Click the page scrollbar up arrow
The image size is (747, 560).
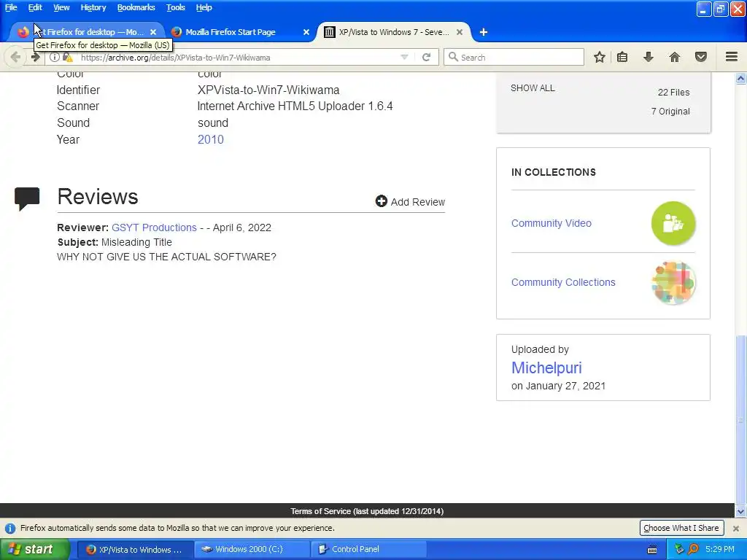740,79
